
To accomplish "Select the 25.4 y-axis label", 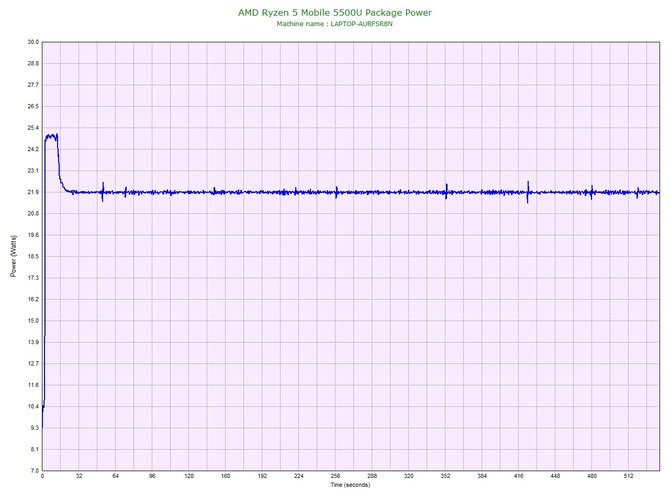I will pos(33,128).
